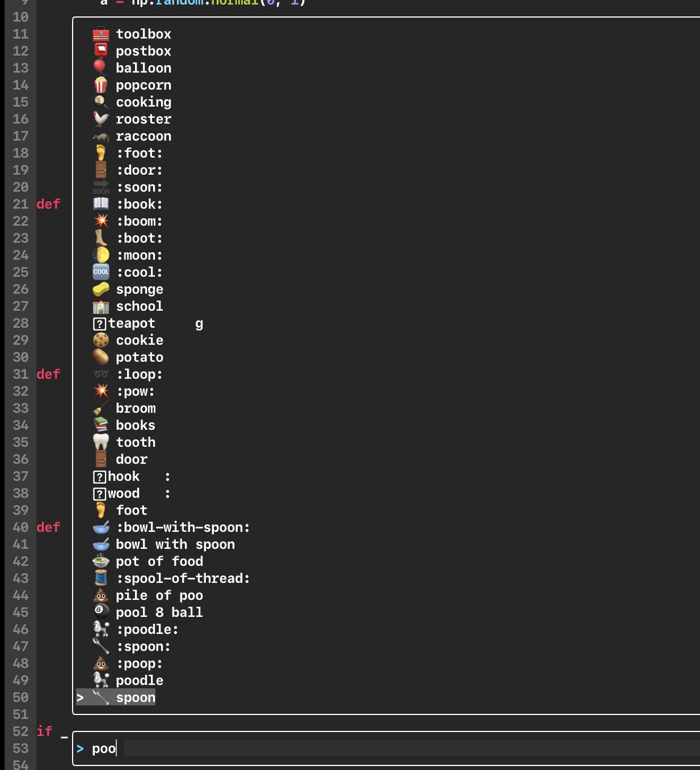Image resolution: width=700 pixels, height=770 pixels.
Task: Click the explosion emoji beside :boom:
Action: [x=101, y=221]
